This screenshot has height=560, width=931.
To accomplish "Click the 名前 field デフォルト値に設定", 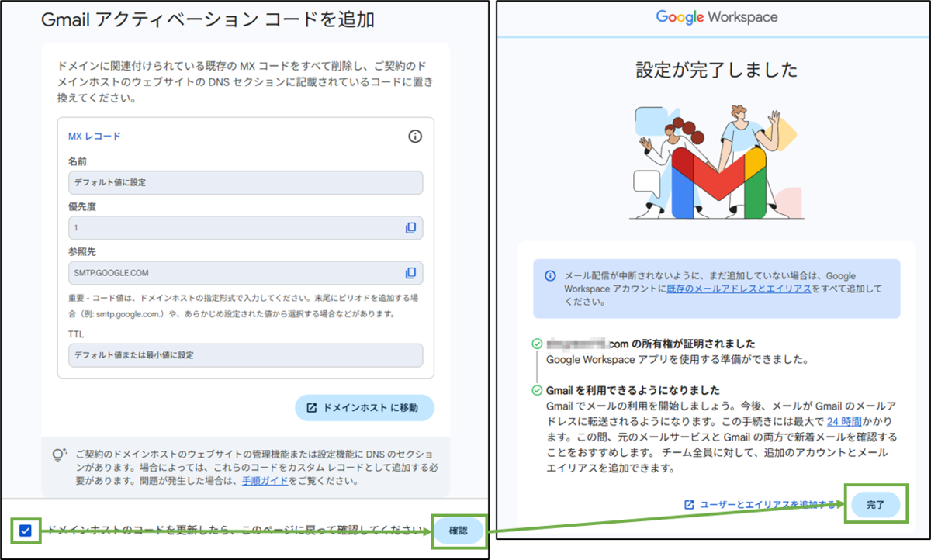I will pos(245,183).
